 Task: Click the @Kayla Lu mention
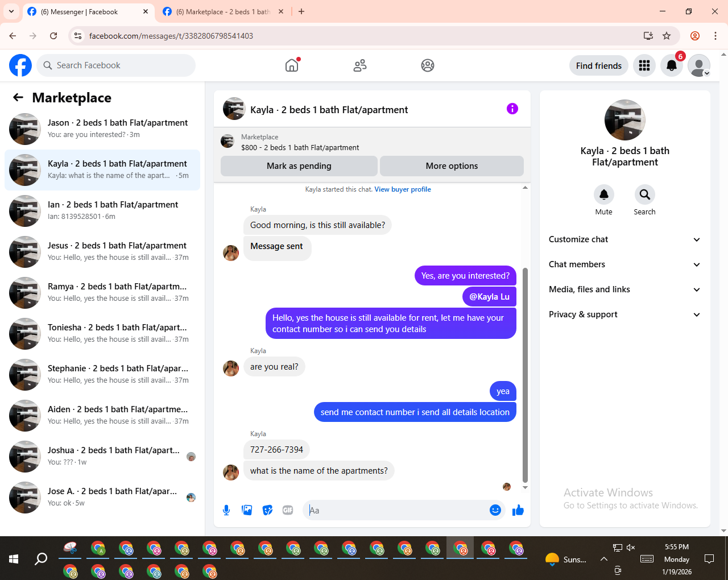coord(489,297)
